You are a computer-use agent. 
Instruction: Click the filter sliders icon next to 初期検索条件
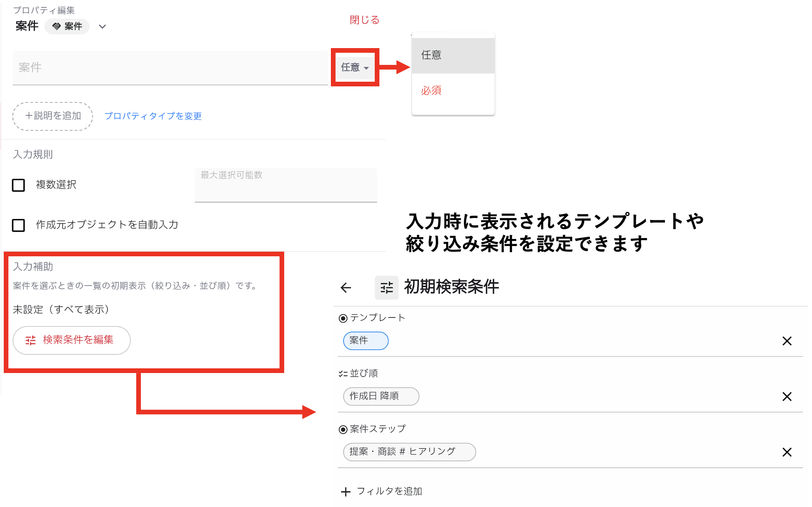pos(386,288)
